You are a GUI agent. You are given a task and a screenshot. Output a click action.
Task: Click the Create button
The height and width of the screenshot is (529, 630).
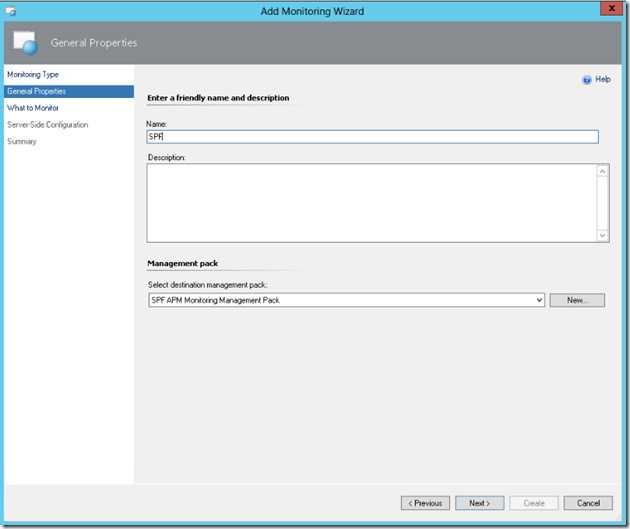533,503
